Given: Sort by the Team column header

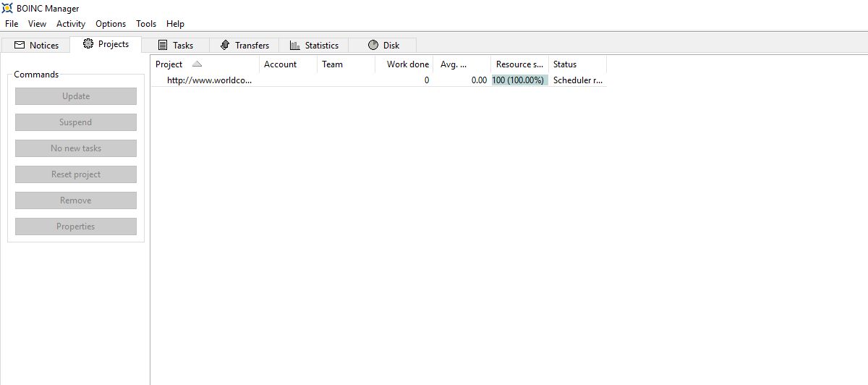Looking at the screenshot, I should point(346,64).
